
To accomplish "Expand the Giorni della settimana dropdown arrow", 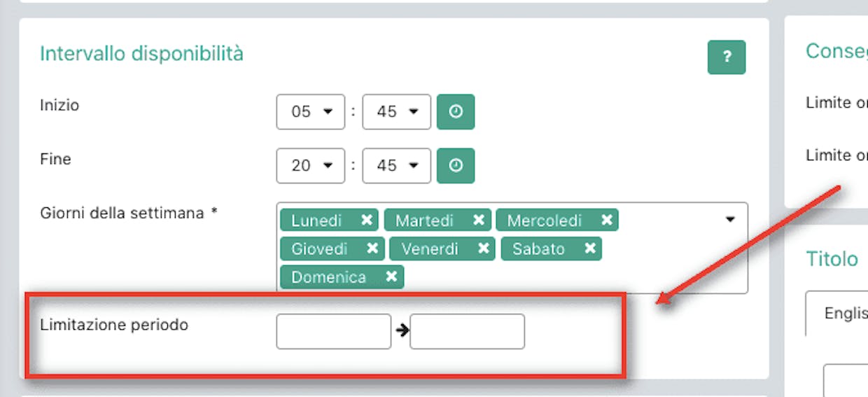I will click(730, 220).
